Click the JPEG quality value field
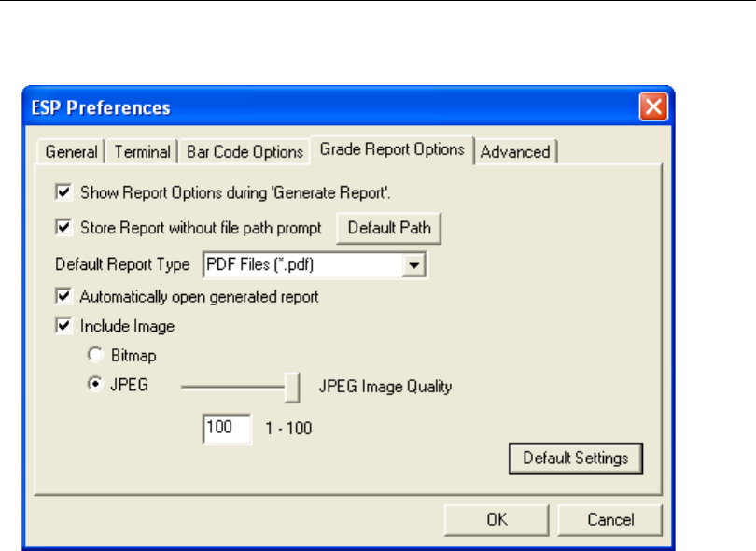Image resolution: width=756 pixels, height=551 pixels. tap(226, 430)
